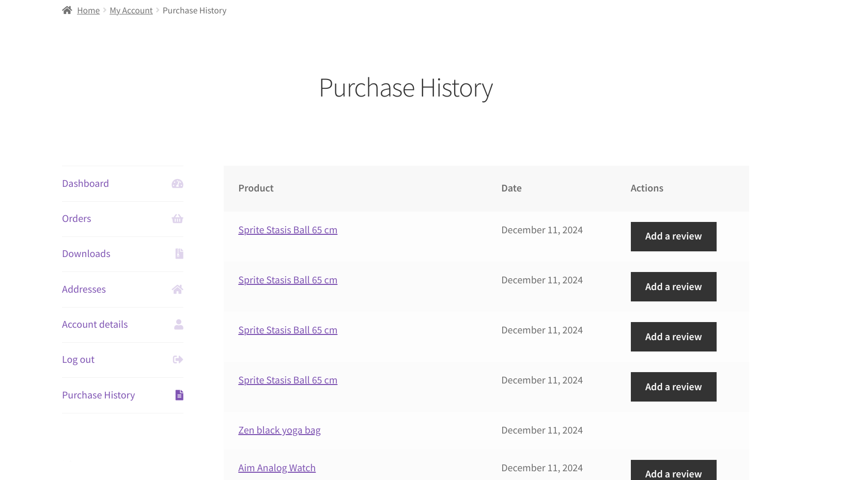The image size is (868, 480).
Task: Add a review for third Sprite Stasis Ball
Action: (x=674, y=337)
